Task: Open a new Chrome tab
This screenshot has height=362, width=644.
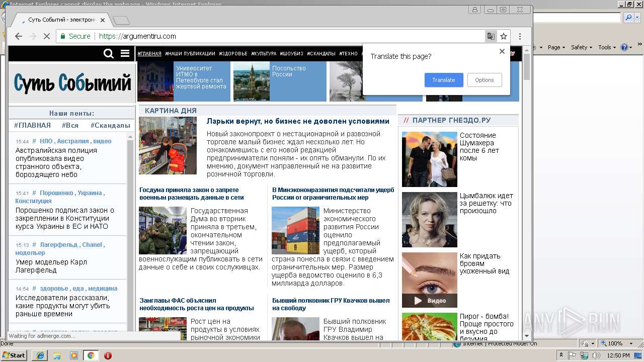Action: click(x=121, y=21)
